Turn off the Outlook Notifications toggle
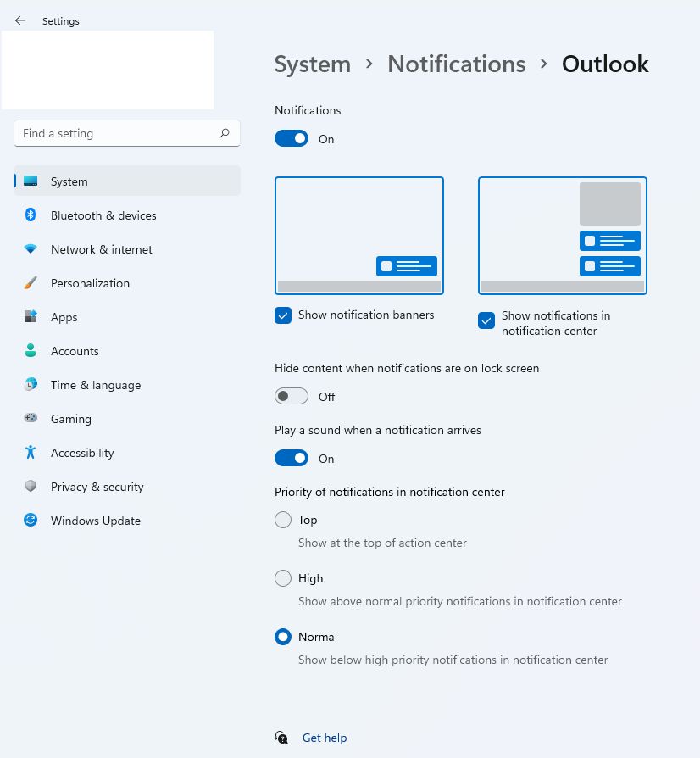 tap(292, 139)
